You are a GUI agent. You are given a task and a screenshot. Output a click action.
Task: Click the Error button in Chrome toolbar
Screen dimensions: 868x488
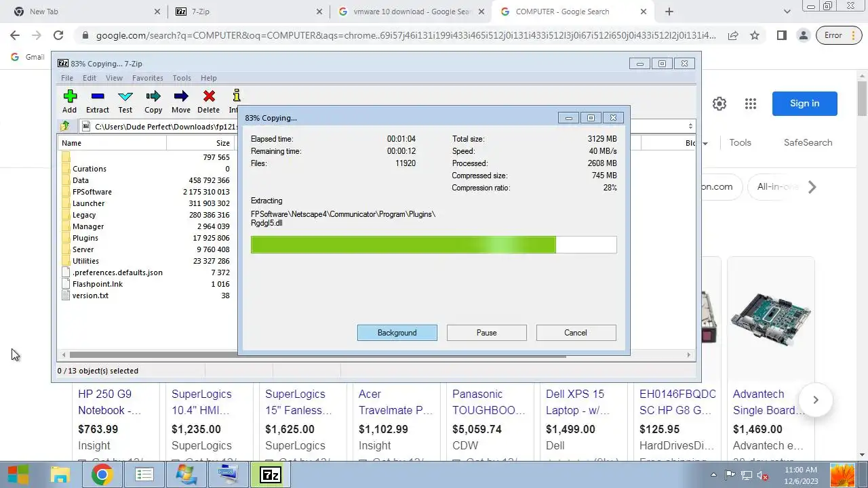pyautogui.click(x=840, y=35)
